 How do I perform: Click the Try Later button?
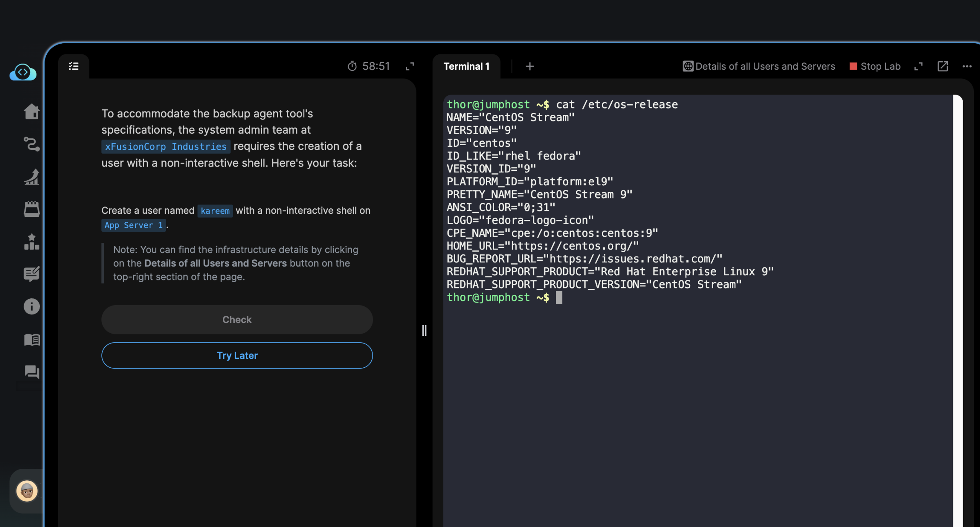click(237, 355)
